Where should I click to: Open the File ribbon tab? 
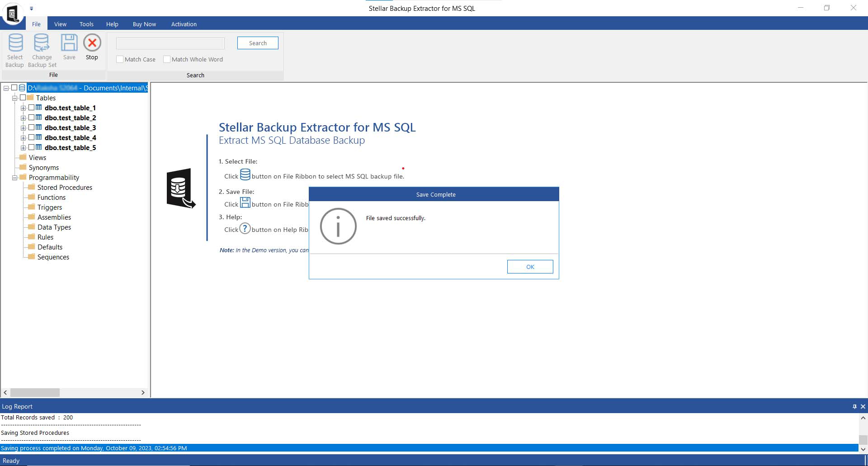(x=36, y=24)
